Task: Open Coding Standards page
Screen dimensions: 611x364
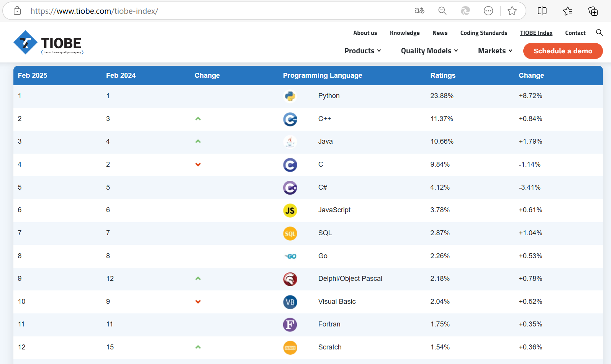Action: (483, 33)
